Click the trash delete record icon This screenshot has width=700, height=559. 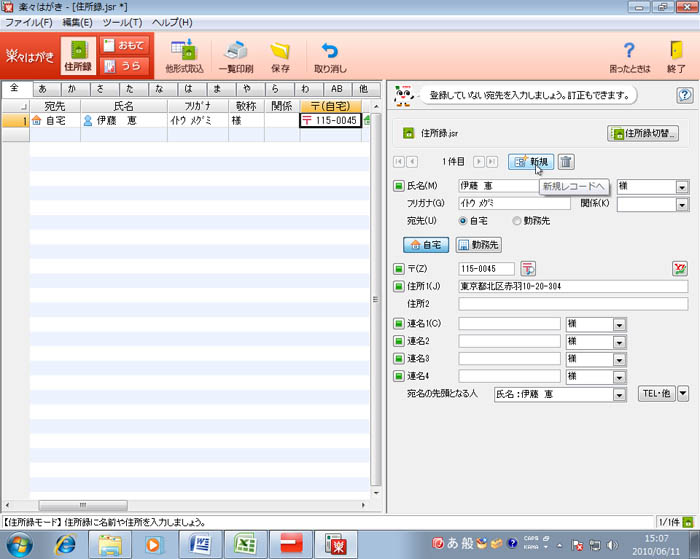(x=566, y=161)
